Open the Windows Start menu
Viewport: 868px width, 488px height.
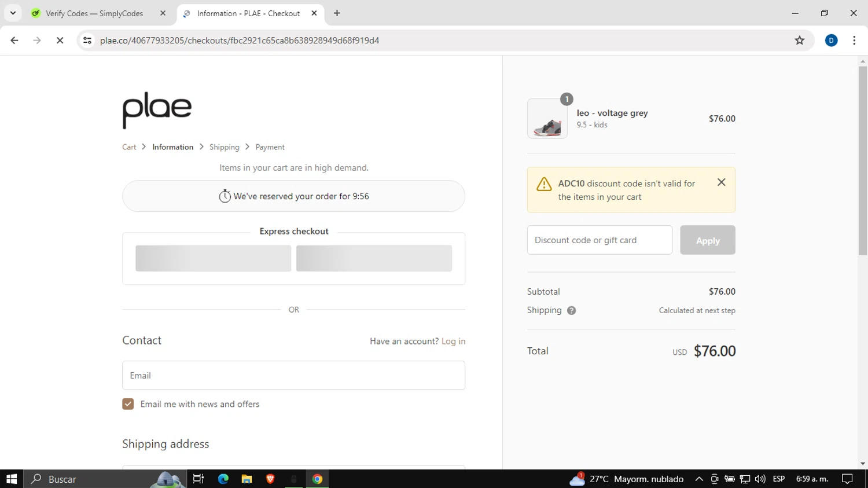point(12,479)
